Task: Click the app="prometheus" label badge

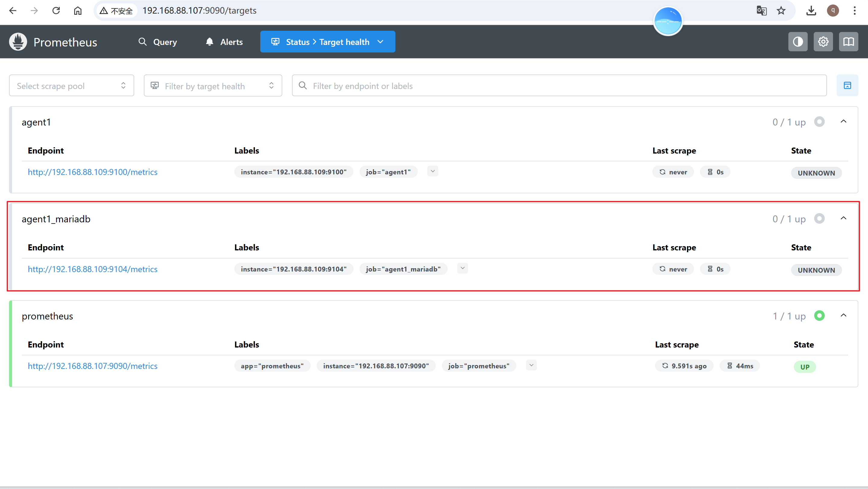Action: [x=272, y=366]
